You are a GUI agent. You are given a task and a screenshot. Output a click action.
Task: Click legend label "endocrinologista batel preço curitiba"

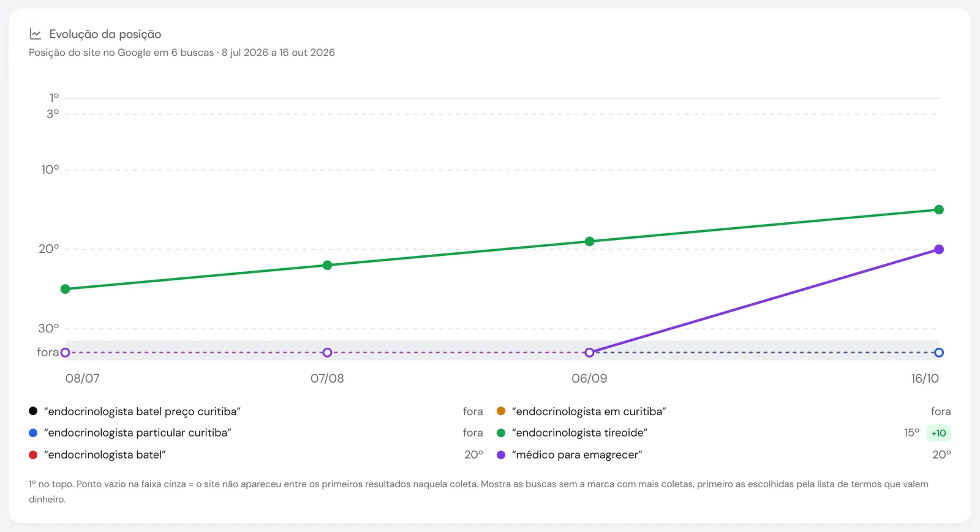(x=142, y=411)
